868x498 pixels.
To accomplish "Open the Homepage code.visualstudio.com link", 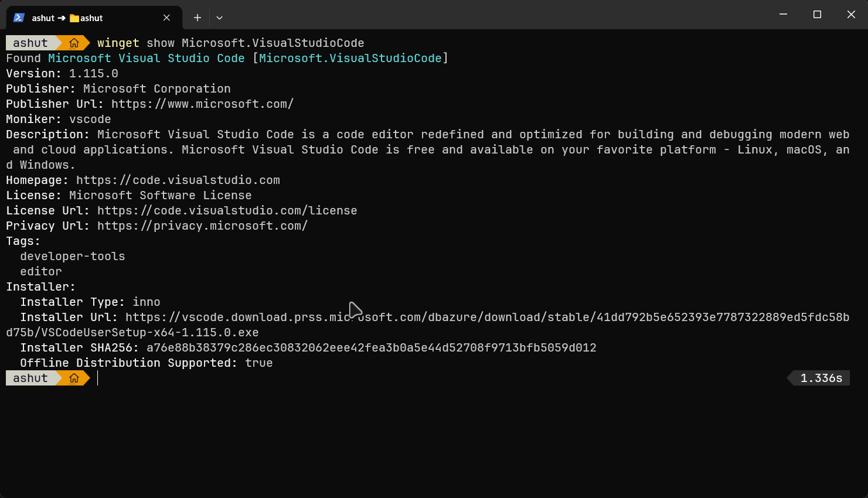I will (178, 180).
